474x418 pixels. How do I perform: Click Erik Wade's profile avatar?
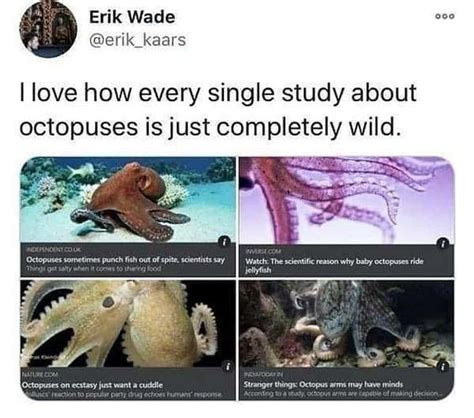(x=48, y=29)
